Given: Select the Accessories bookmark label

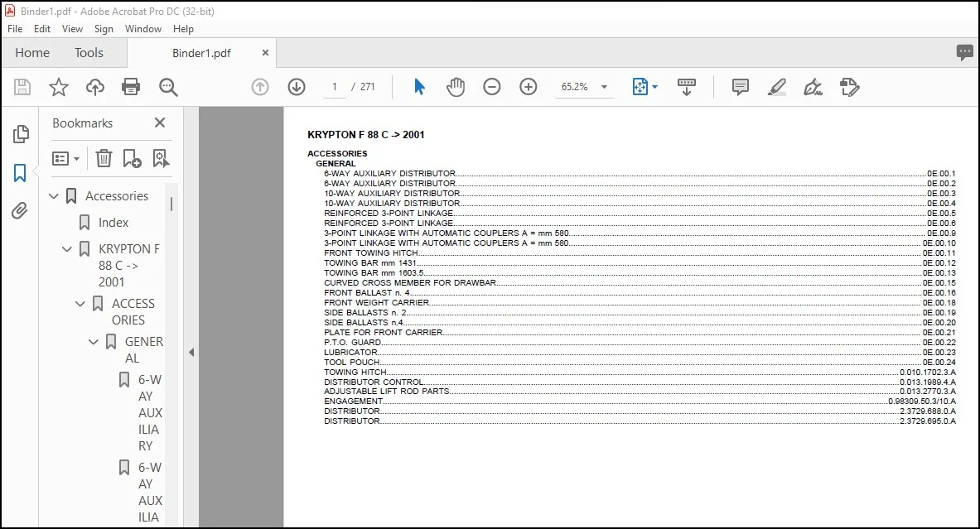Looking at the screenshot, I should click(117, 196).
